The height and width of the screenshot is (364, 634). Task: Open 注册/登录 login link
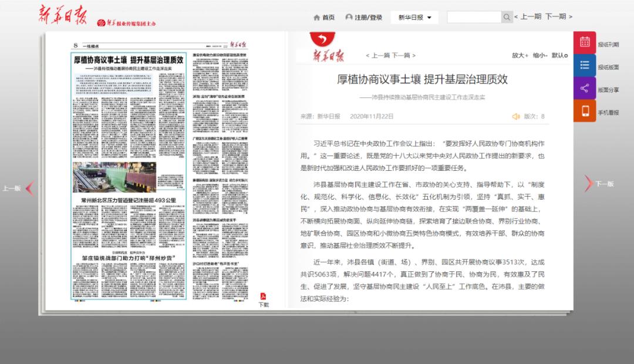(364, 17)
